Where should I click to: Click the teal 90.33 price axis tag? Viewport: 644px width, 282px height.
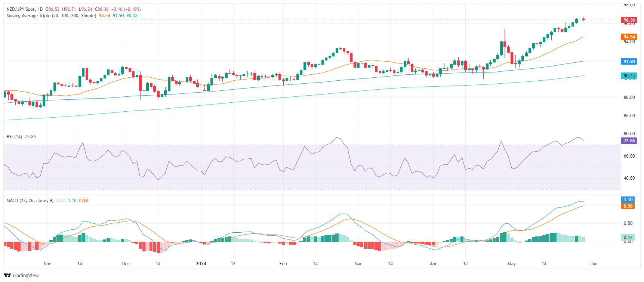[x=629, y=76]
